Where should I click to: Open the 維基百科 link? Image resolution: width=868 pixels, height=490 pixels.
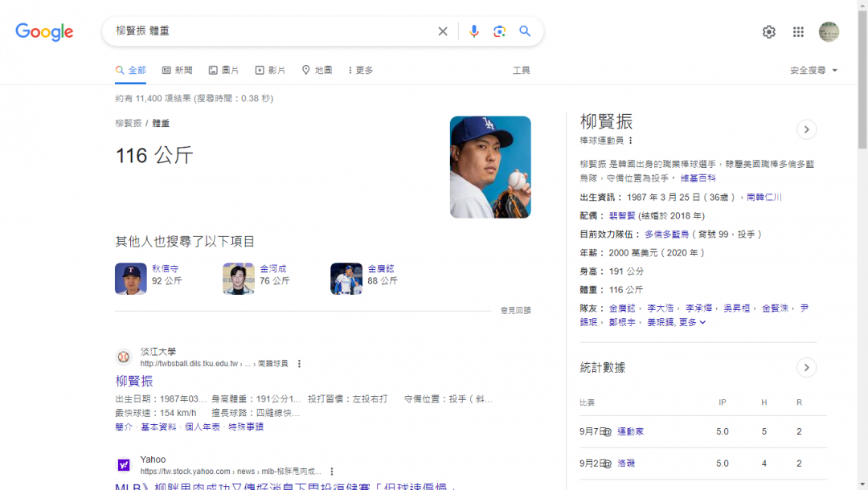pos(698,178)
